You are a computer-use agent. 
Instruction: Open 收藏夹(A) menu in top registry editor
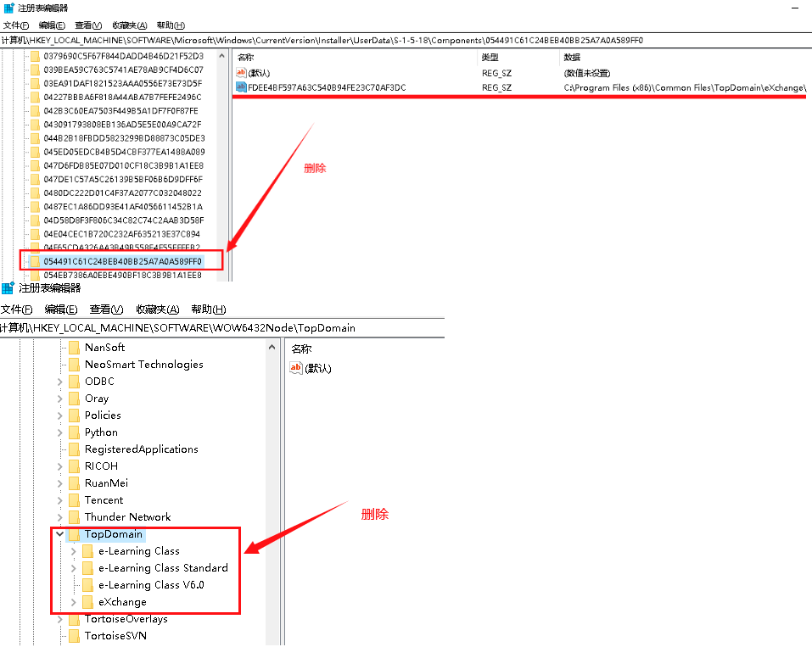coord(130,25)
